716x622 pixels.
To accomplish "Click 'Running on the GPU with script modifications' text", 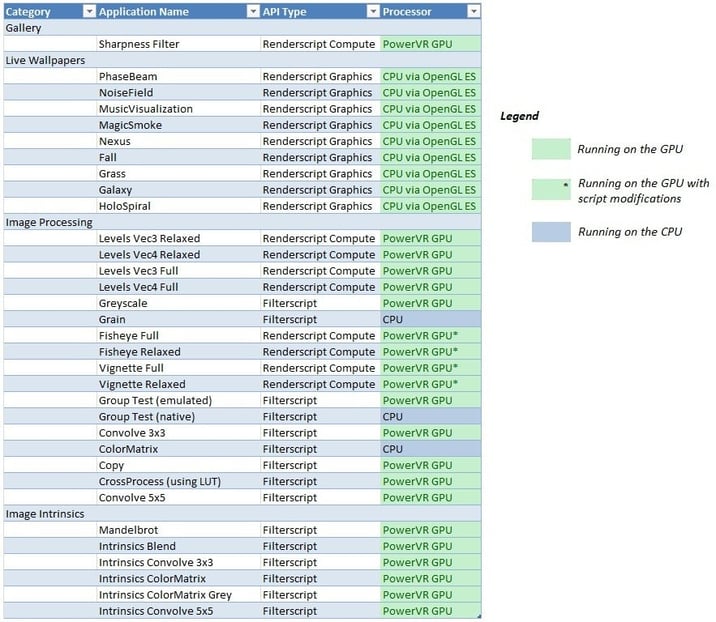I will point(643,191).
